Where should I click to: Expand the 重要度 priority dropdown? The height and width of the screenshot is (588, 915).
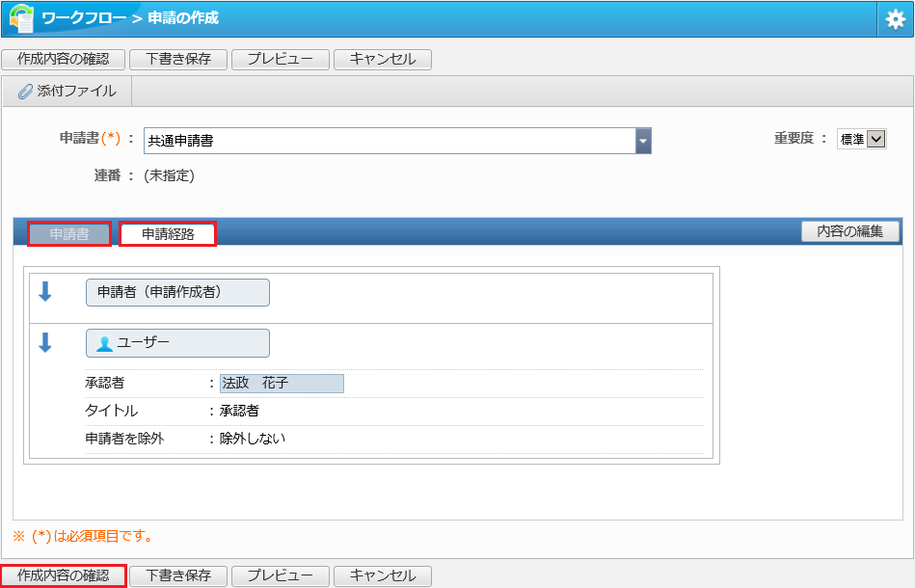point(862,139)
